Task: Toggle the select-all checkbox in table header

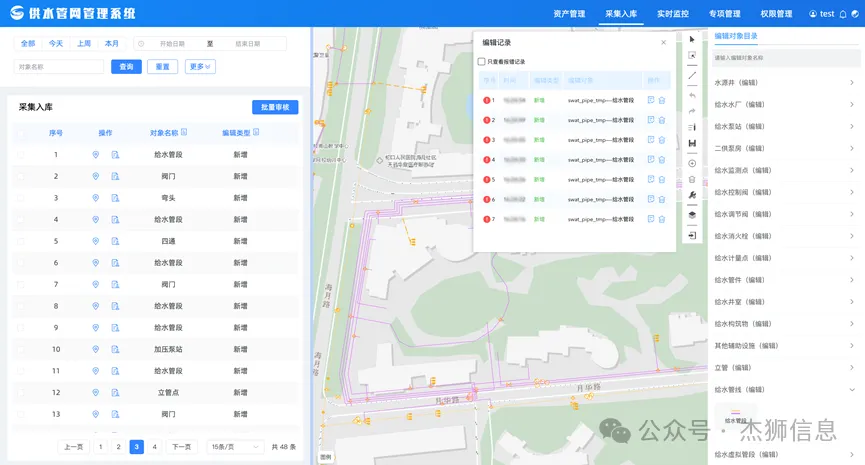Action: [x=21, y=133]
